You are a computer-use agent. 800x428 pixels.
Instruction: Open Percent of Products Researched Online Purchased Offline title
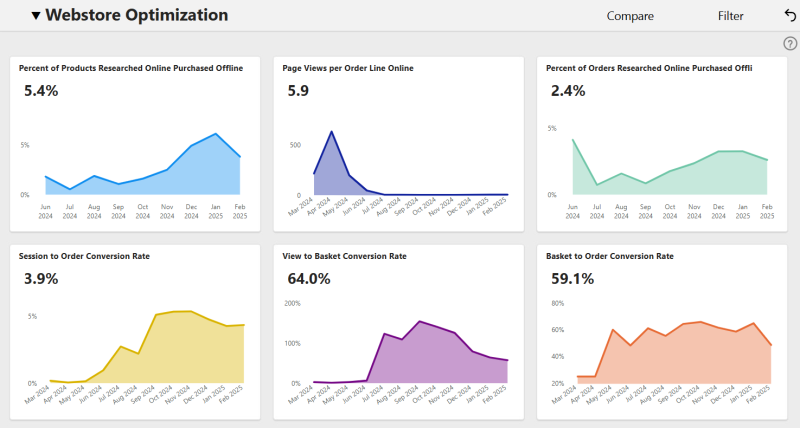pyautogui.click(x=131, y=68)
